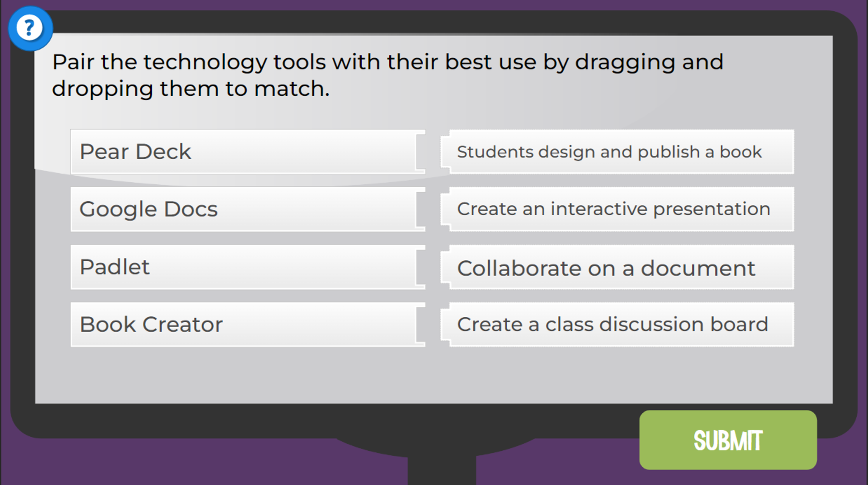Pick the 'Create an interactive presentation' answer
868x485 pixels.
coord(617,209)
